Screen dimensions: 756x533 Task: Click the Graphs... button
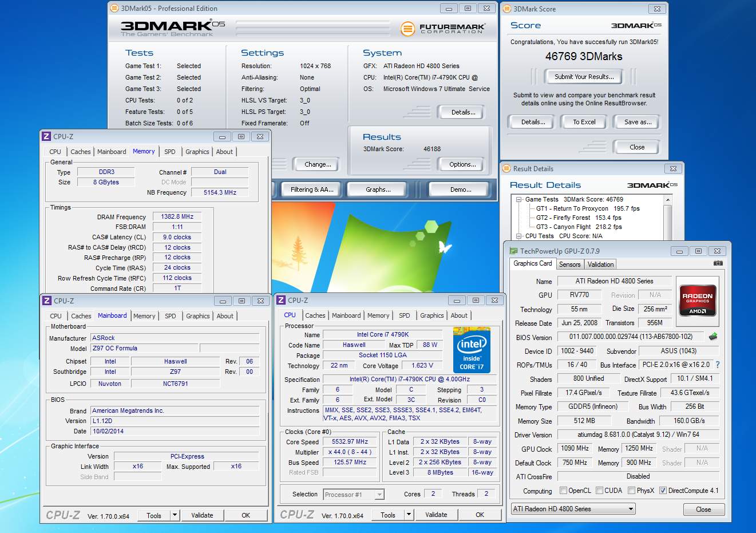378,189
